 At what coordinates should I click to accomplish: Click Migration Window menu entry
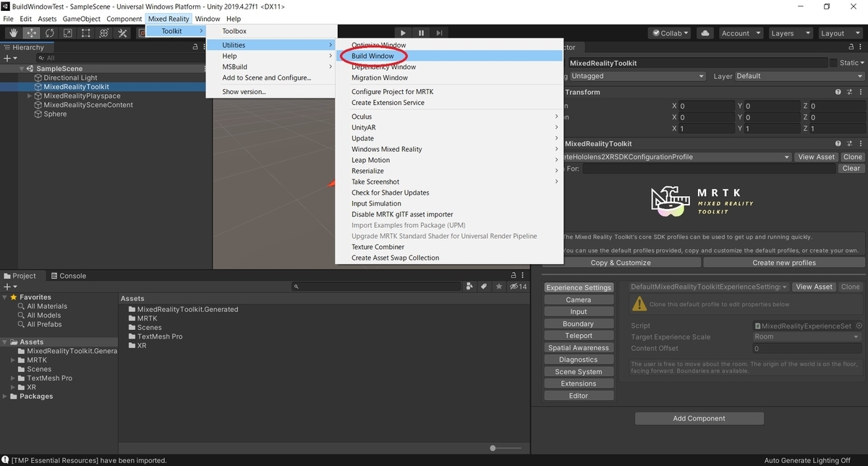tap(449, 77)
